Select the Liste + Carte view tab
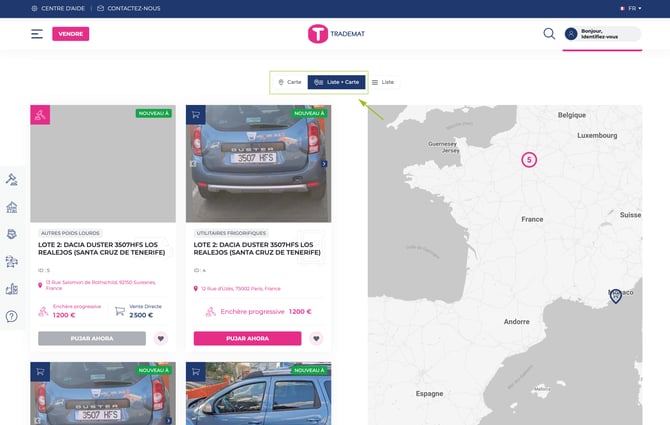This screenshot has height=425, width=670. tap(336, 82)
